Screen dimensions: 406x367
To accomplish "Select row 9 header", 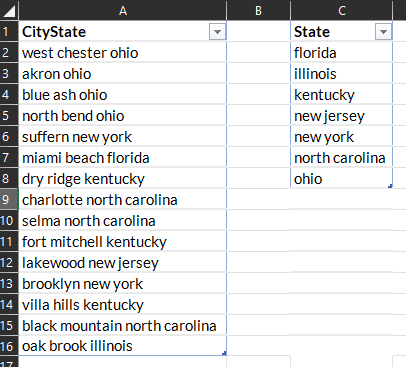I will tap(9, 200).
